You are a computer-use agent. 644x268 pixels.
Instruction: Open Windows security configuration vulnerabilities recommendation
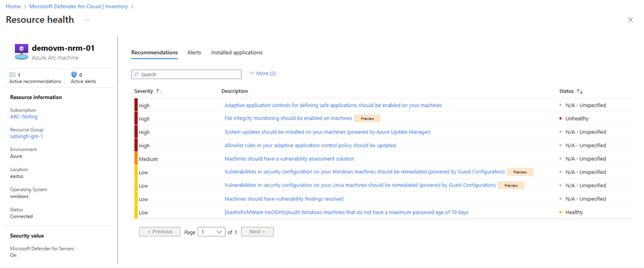tap(364, 171)
